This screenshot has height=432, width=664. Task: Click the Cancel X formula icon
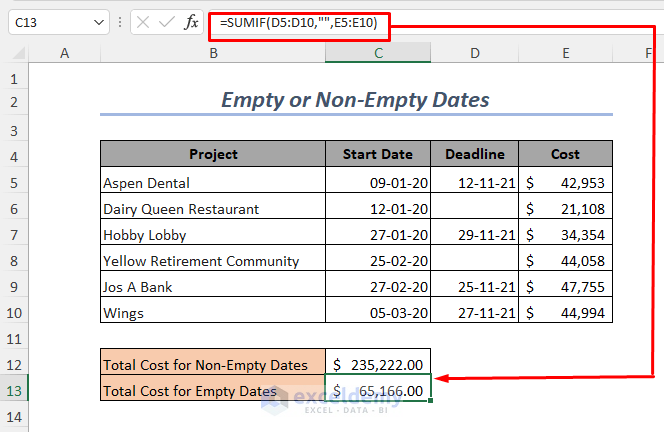[143, 22]
